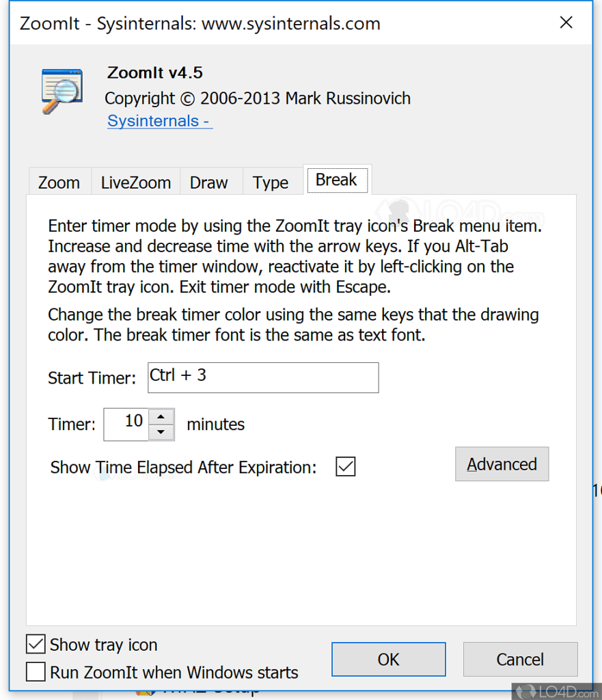The width and height of the screenshot is (602, 700).
Task: Open the LiveZoom tab
Action: coord(135,183)
